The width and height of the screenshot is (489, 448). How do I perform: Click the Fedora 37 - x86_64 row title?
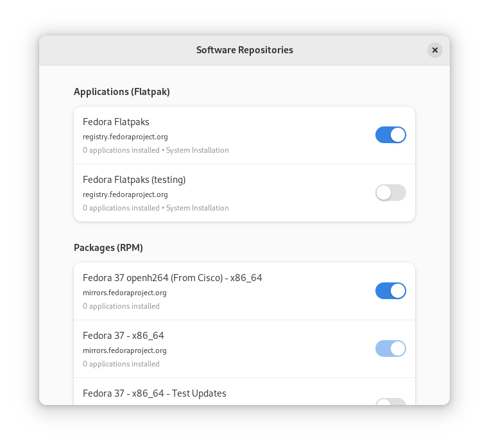(x=123, y=336)
